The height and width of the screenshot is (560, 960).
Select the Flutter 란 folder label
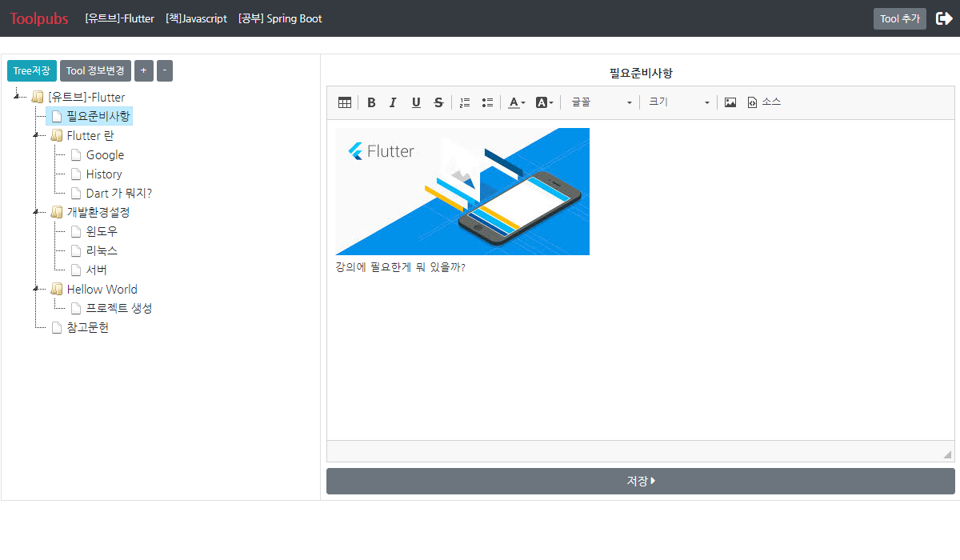coord(90,136)
